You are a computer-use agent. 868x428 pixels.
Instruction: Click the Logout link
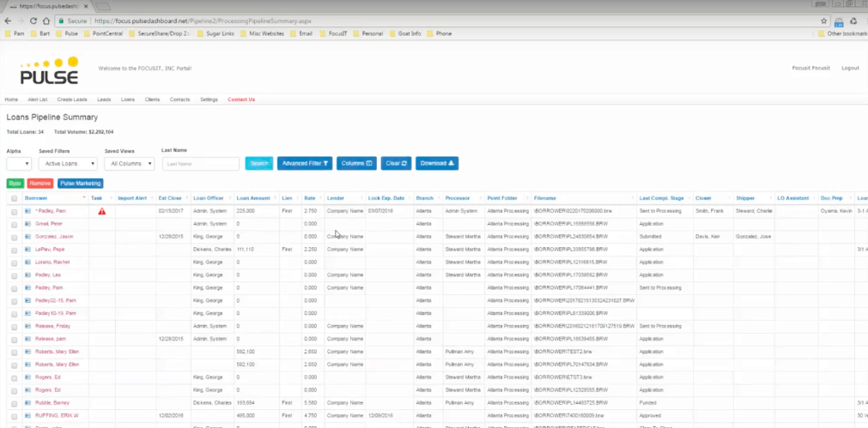click(x=850, y=68)
